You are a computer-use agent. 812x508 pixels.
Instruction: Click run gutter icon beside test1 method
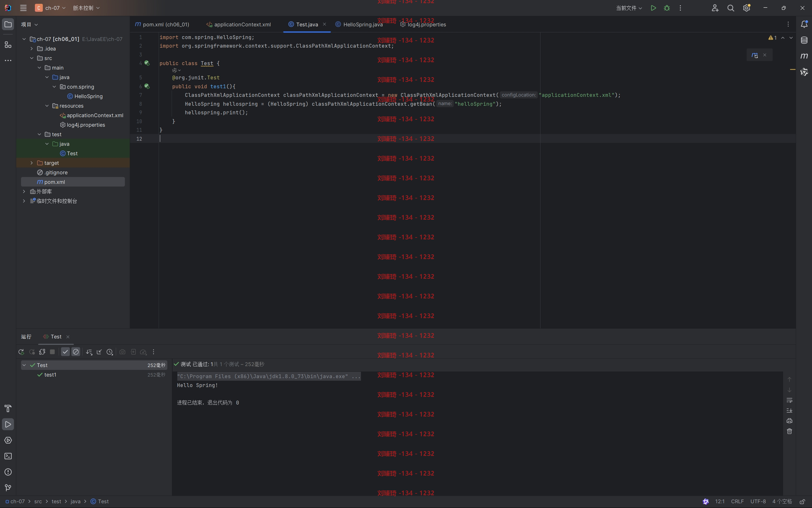point(147,86)
